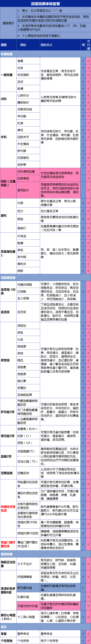Click the 内科 category cell

tap(8, 99)
